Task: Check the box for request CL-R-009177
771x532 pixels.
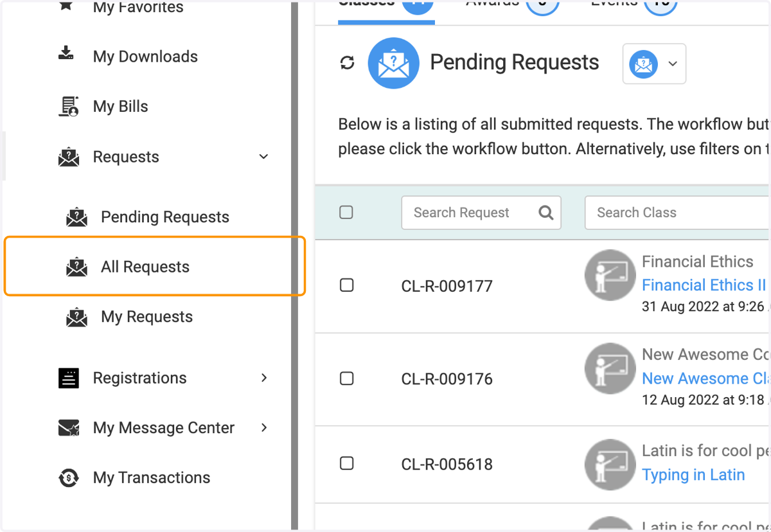Action: [x=346, y=285]
